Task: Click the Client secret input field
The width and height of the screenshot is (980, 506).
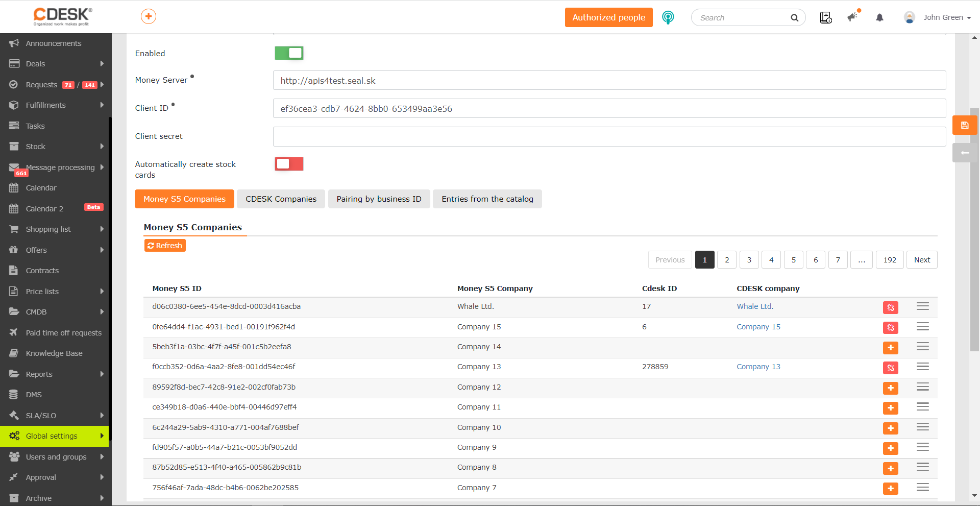Action: pyautogui.click(x=609, y=137)
